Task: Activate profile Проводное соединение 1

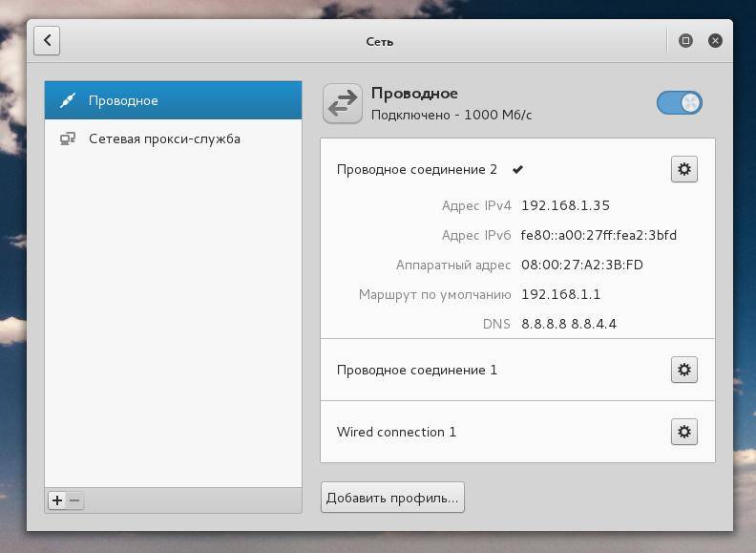Action: 517,371
